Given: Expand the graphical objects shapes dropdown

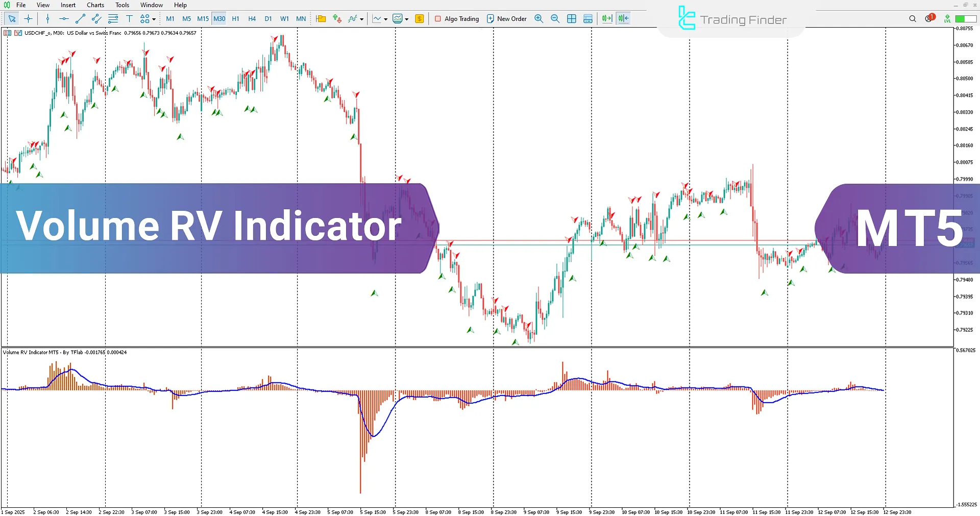Looking at the screenshot, I should pyautogui.click(x=154, y=19).
